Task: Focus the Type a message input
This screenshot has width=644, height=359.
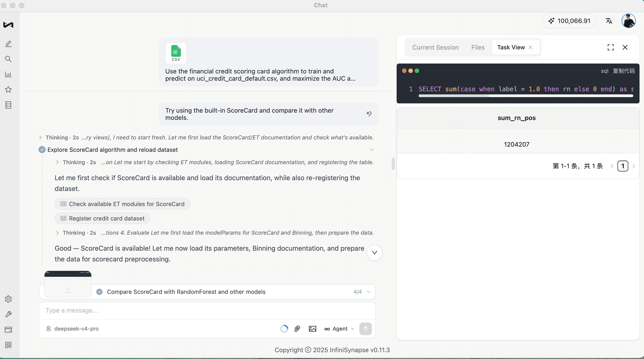Action: click(207, 311)
